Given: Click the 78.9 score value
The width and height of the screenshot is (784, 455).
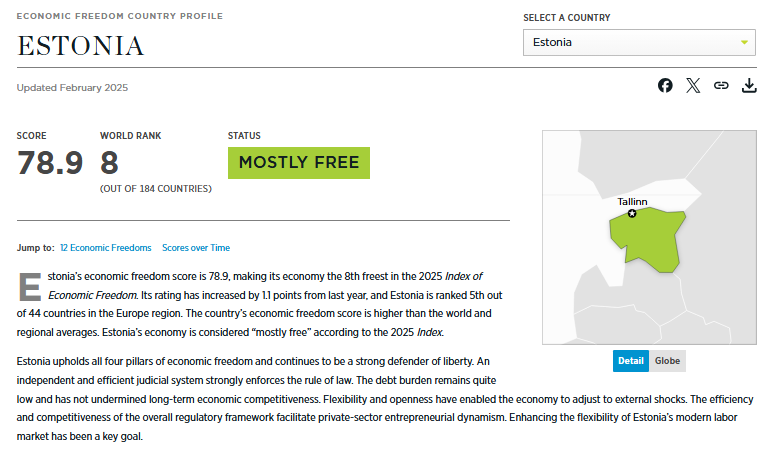Looking at the screenshot, I should tap(50, 162).
